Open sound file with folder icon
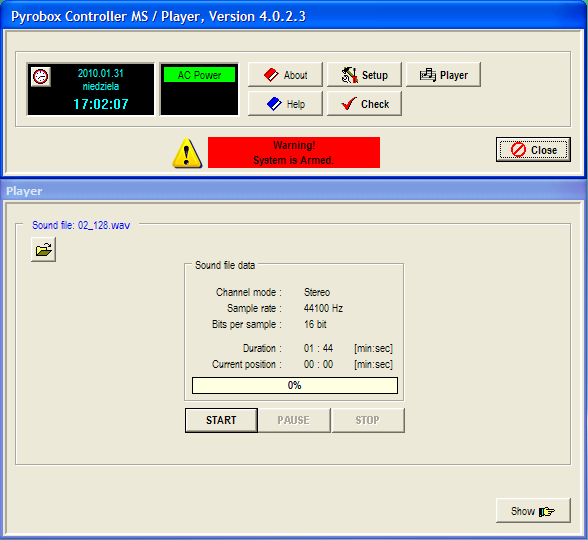 (x=44, y=249)
